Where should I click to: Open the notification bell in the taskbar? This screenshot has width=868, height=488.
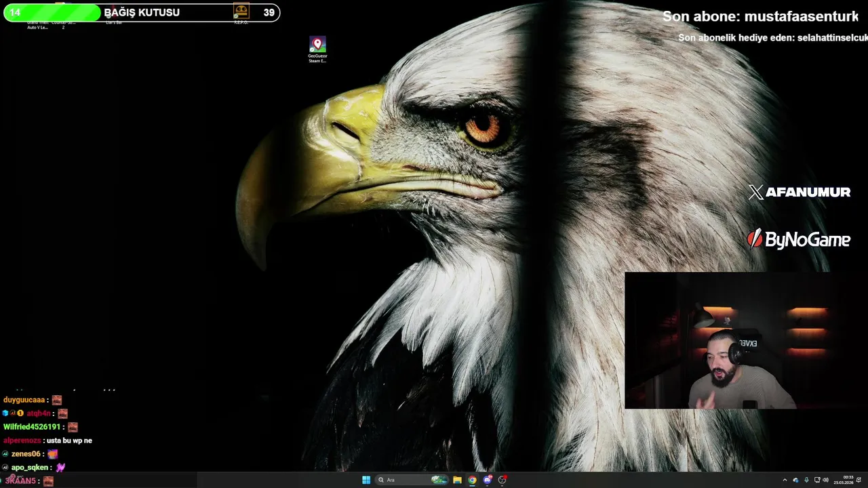coord(859,480)
